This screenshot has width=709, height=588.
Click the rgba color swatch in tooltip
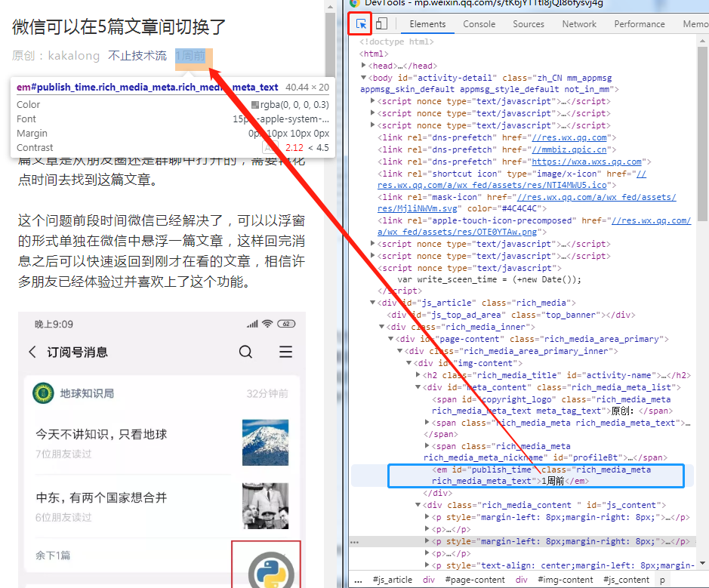tap(255, 105)
